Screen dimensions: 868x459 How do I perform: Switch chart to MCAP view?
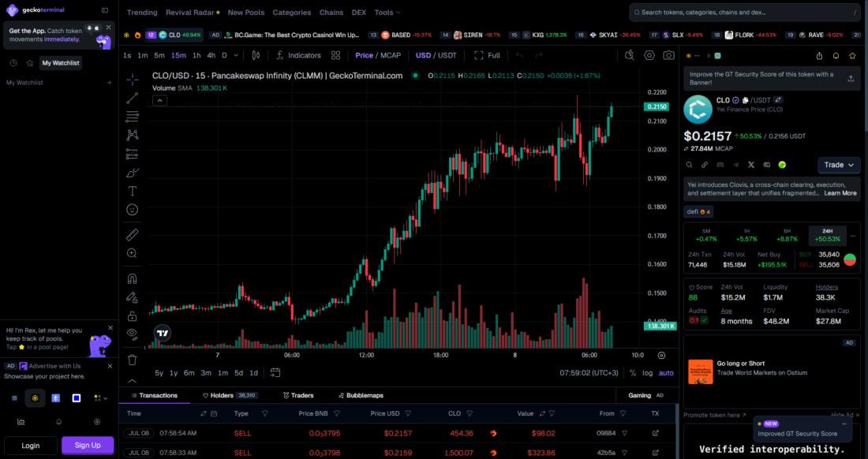391,55
